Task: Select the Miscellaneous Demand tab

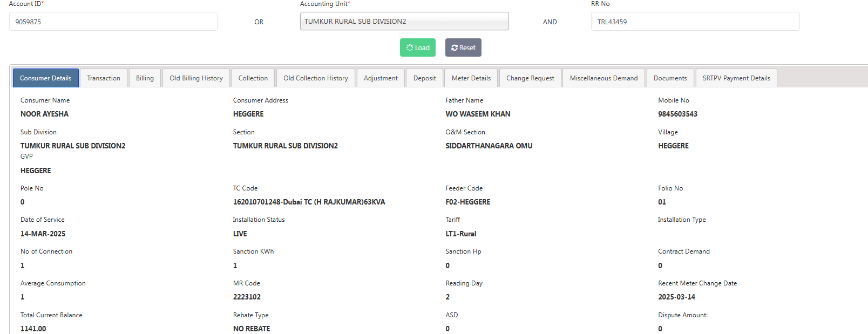Action: coord(603,78)
